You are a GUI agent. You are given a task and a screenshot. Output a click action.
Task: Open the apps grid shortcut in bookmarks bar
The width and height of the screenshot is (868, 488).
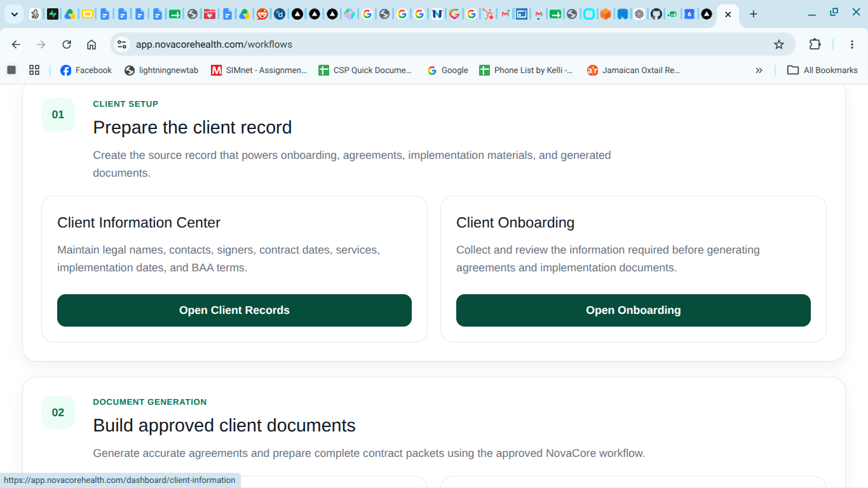tap(34, 70)
